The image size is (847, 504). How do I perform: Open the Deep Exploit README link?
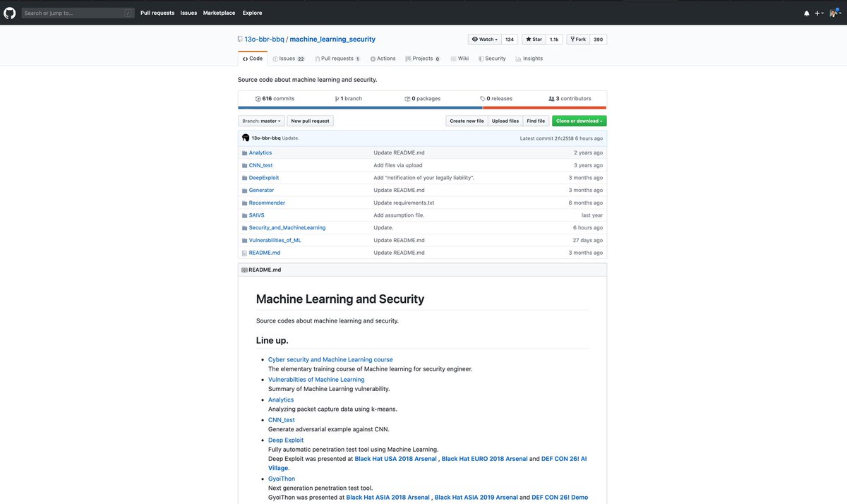point(286,440)
